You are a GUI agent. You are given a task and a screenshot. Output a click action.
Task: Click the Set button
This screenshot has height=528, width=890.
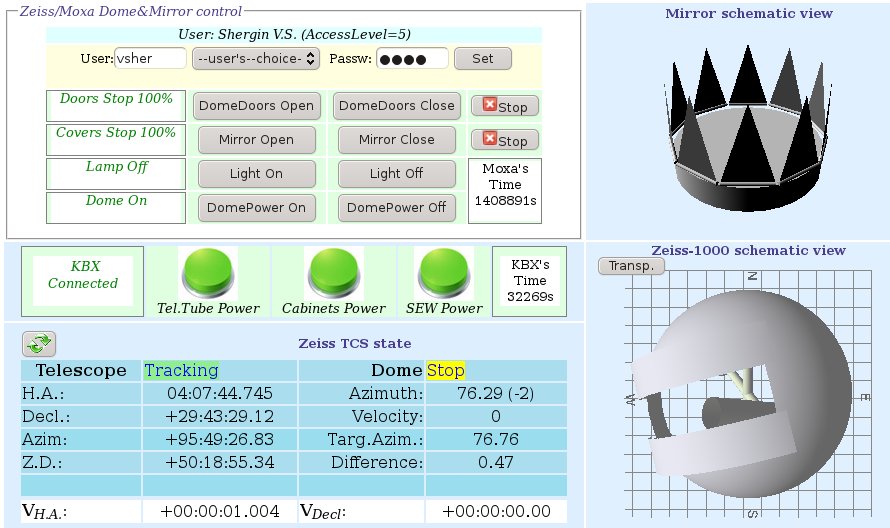(483, 58)
